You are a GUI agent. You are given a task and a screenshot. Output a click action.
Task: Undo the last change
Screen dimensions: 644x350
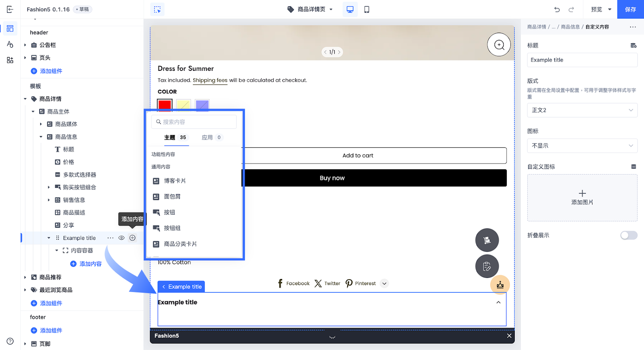(557, 9)
